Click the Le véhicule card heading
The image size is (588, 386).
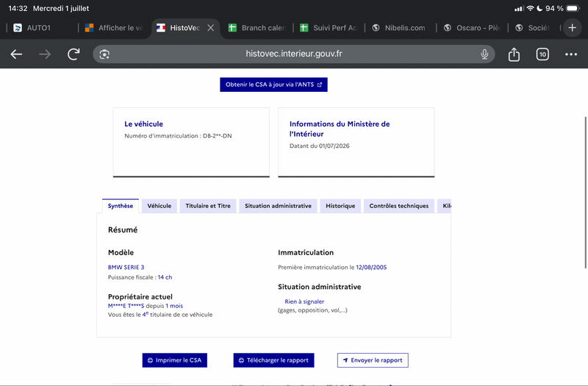pos(143,124)
